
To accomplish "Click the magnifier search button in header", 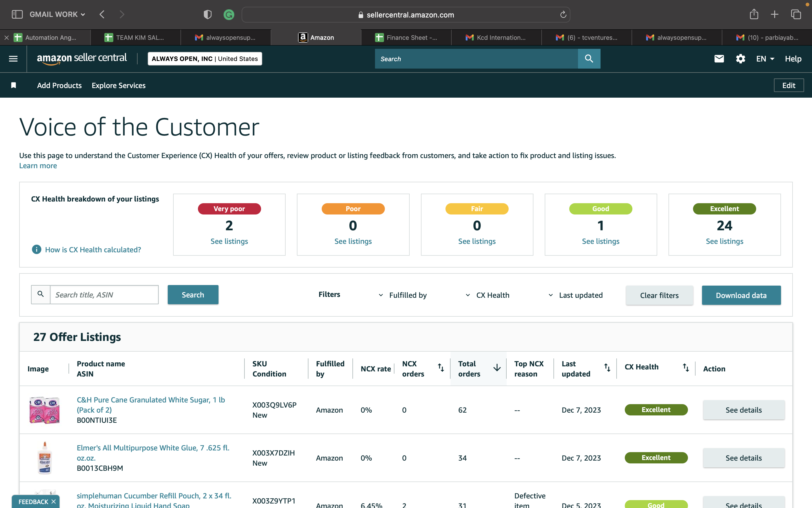I will pos(589,59).
